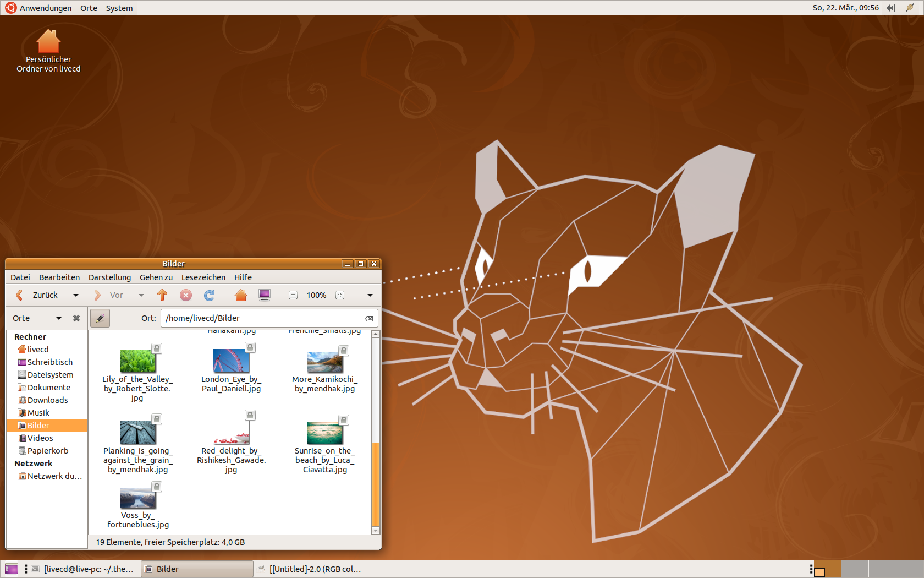Reload the folder with the refresh icon
Screen dimensions: 924x578
click(x=210, y=295)
